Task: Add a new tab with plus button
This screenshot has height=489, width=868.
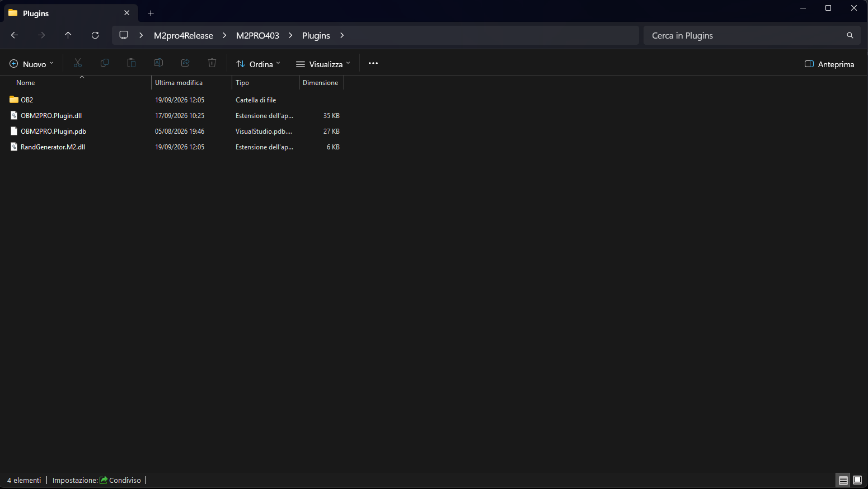Action: [151, 13]
